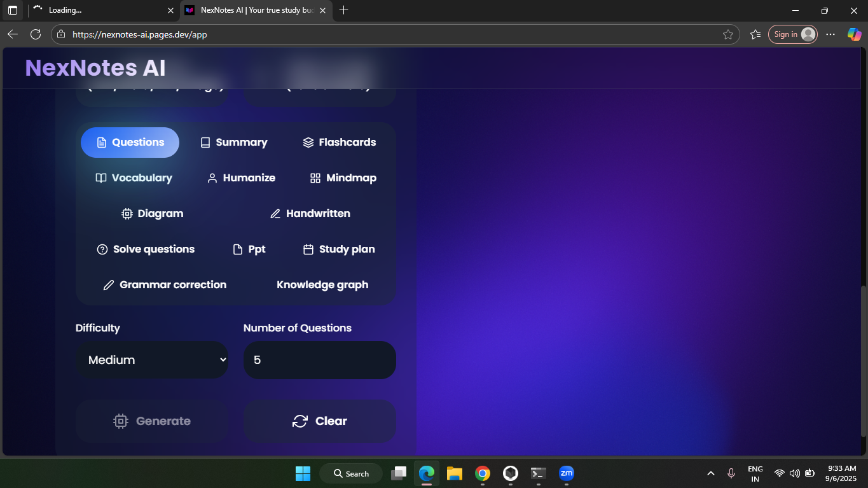
Task: Open the Copilot icon in Edge
Action: pyautogui.click(x=854, y=34)
